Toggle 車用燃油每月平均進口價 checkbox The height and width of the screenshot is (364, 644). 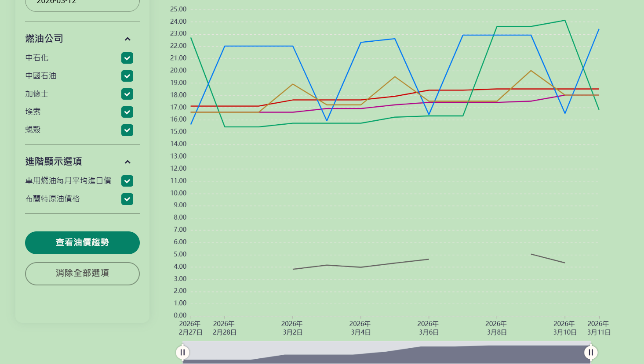(127, 181)
